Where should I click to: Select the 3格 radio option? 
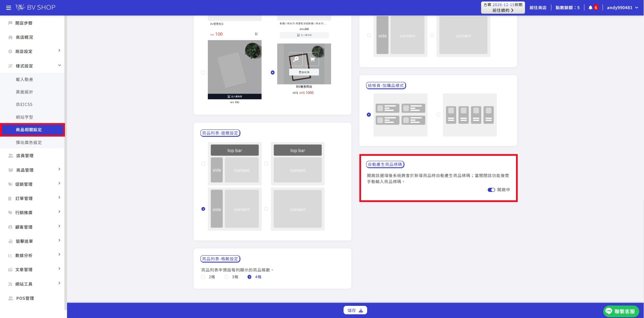226,277
